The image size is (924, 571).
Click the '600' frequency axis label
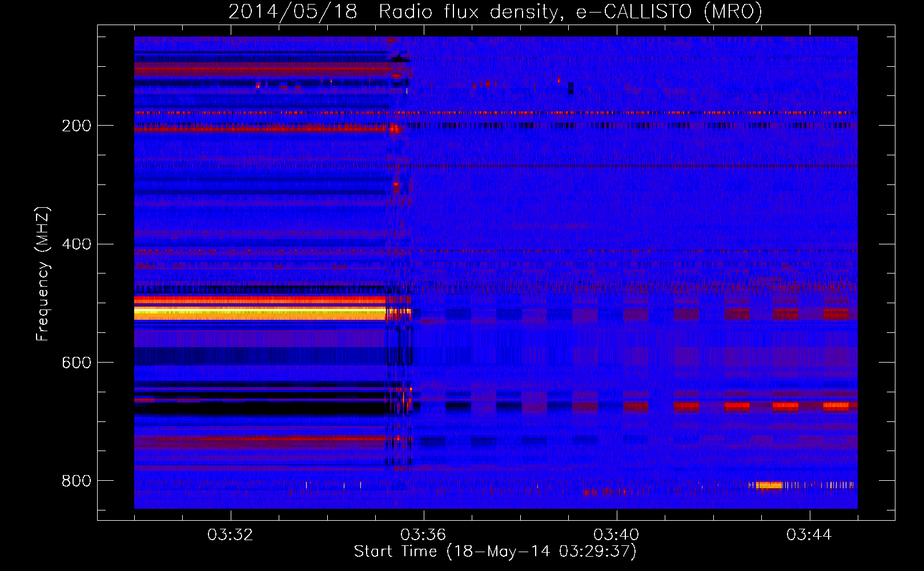[x=76, y=363]
